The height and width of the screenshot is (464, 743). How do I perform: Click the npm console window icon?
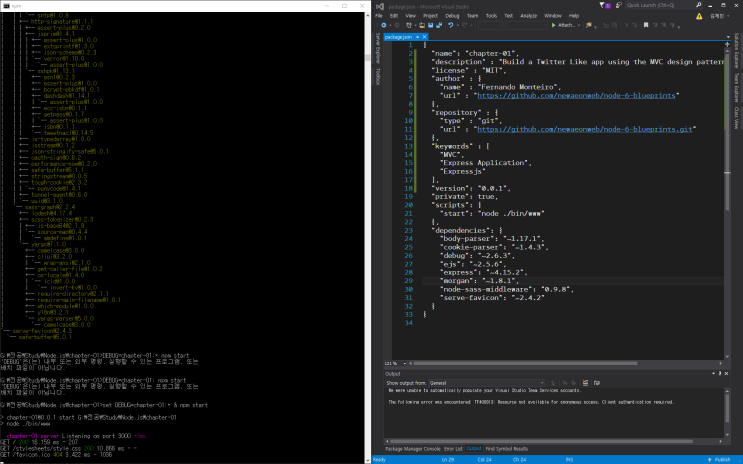point(6,6)
